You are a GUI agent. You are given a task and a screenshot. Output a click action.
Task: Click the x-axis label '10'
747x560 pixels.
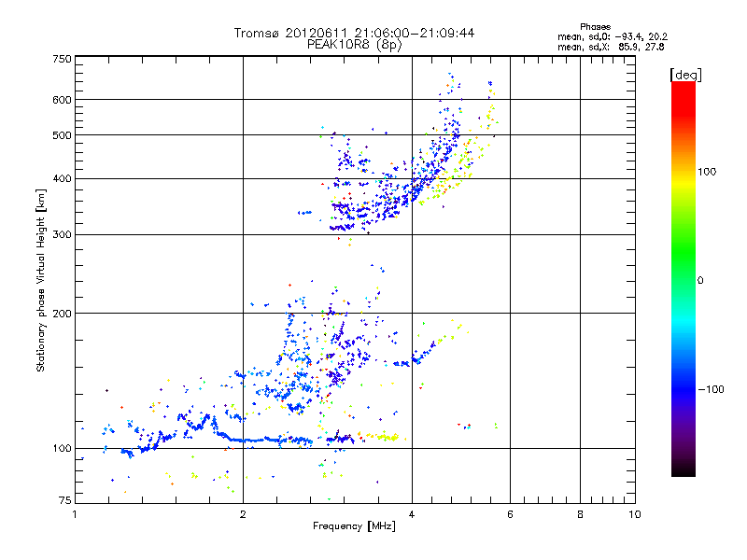point(635,514)
